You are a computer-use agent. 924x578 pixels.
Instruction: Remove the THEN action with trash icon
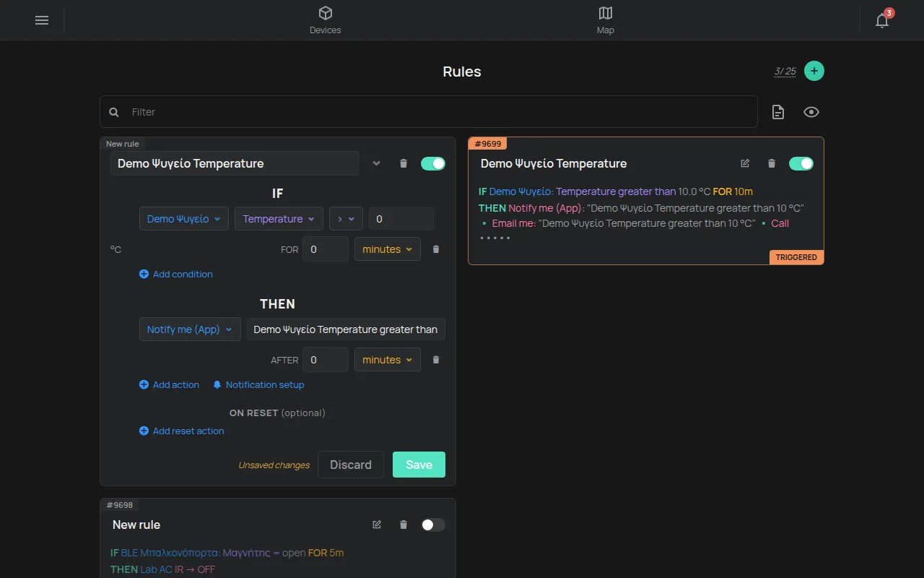coord(436,360)
